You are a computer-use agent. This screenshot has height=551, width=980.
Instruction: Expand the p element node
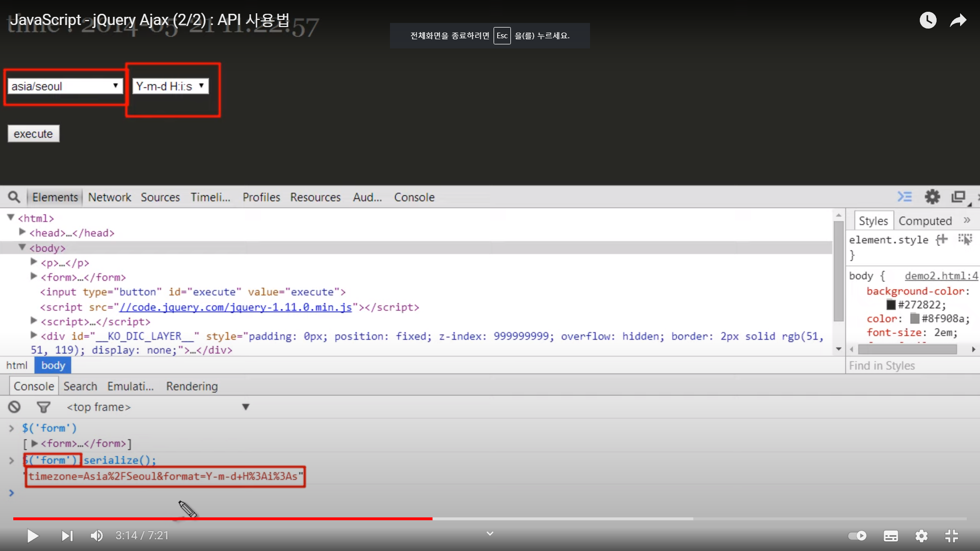[34, 262]
